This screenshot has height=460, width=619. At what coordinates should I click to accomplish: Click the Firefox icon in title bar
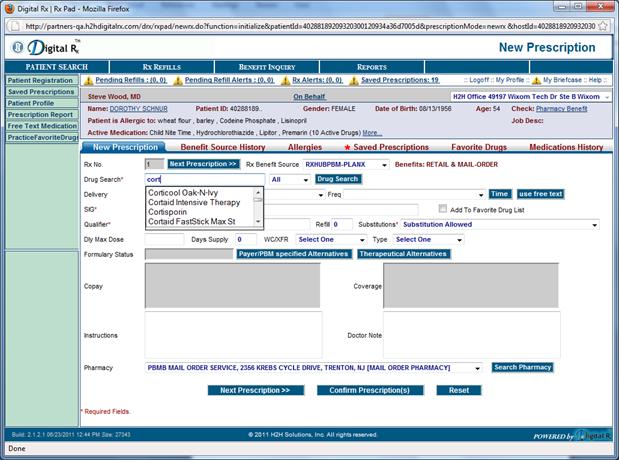coord(9,9)
